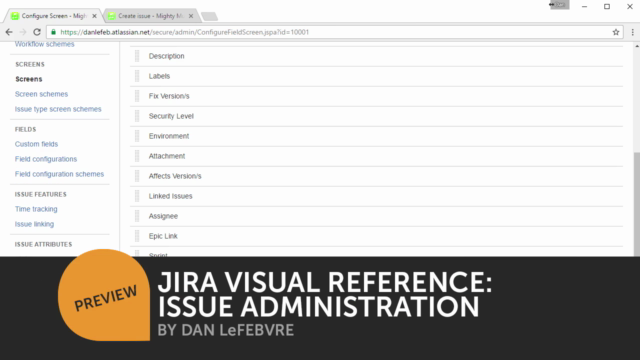Grab the drag handle for Attachment field
The height and width of the screenshot is (360, 640).
point(137,156)
